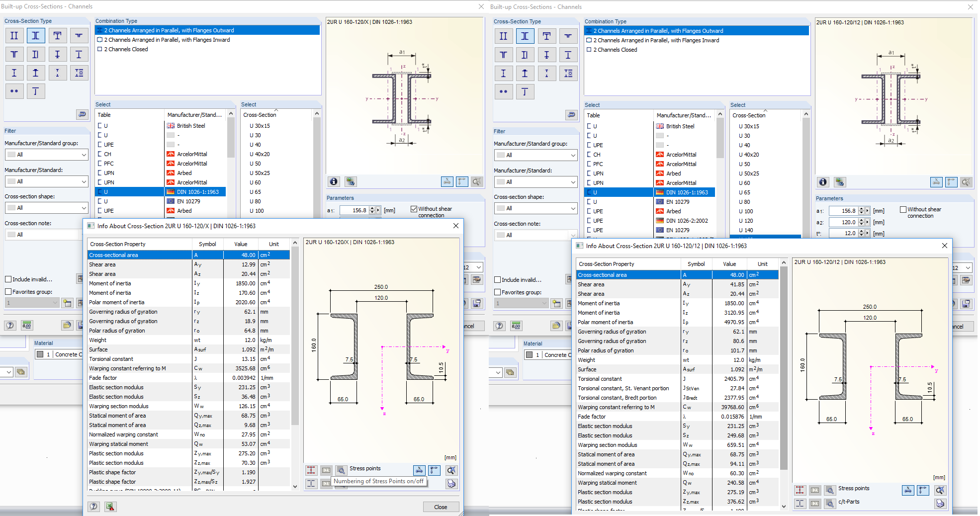Viewport: 980px width, 516px height.
Task: Select two parallel I-sections type in left window
Action: 14,36
